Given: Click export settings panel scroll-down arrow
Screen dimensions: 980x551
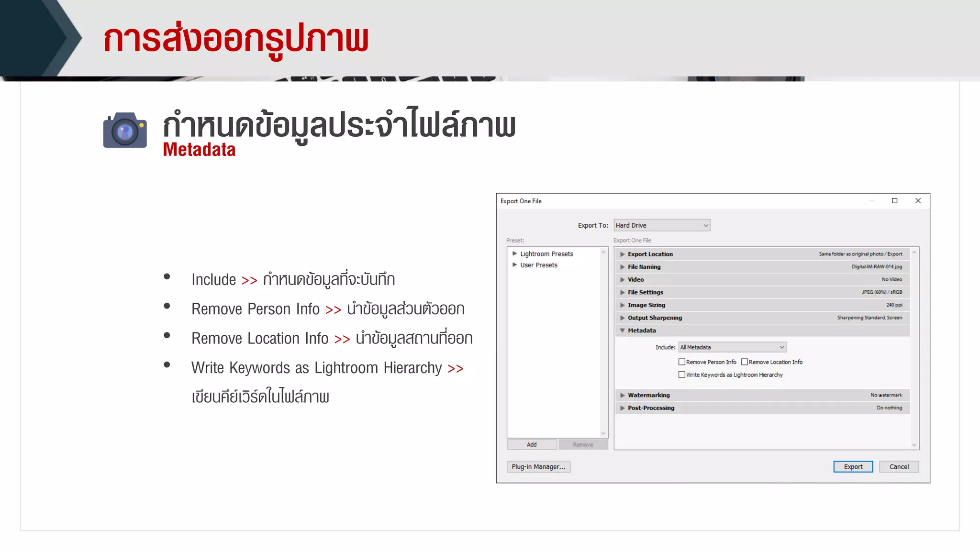Looking at the screenshot, I should coord(914,445).
